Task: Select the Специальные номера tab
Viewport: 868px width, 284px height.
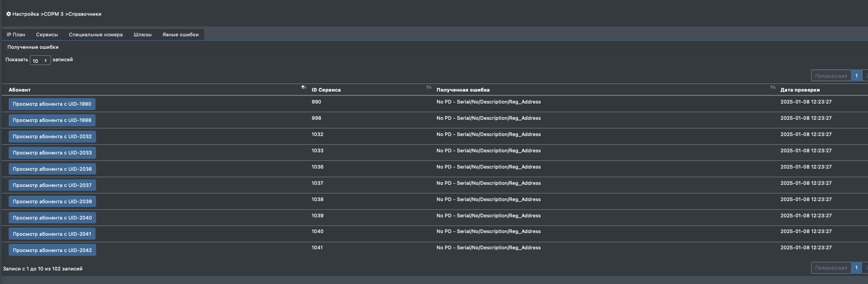Action: [96, 35]
